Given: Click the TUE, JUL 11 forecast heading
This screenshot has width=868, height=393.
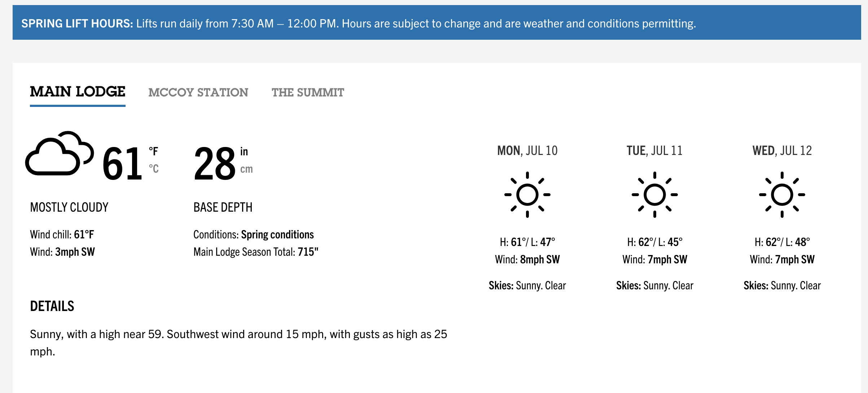Looking at the screenshot, I should click(655, 151).
